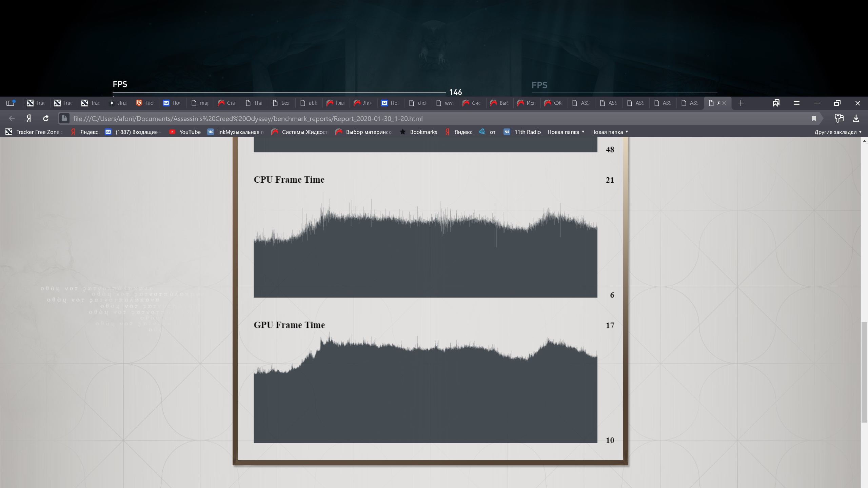
Task: Open the browser hamburger menu
Action: point(796,103)
